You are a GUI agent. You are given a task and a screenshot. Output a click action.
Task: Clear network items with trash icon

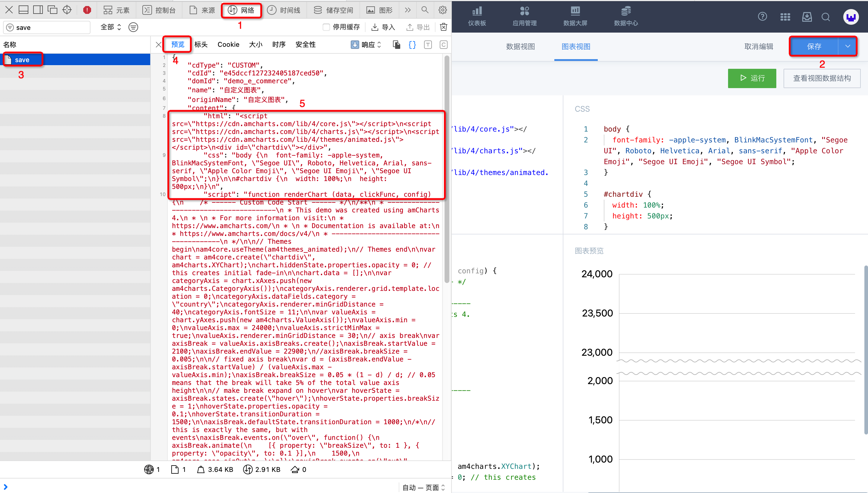coord(443,27)
